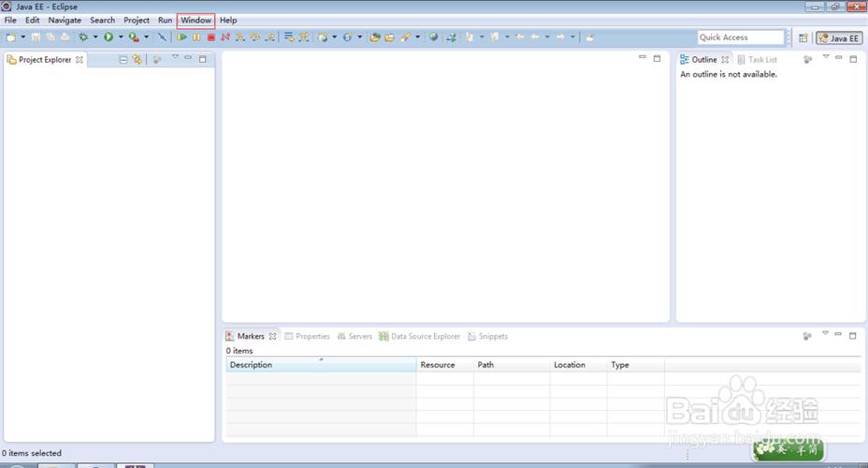Viewport: 868px width, 468px height.
Task: Click the green Run toolbar button
Action: [x=108, y=37]
